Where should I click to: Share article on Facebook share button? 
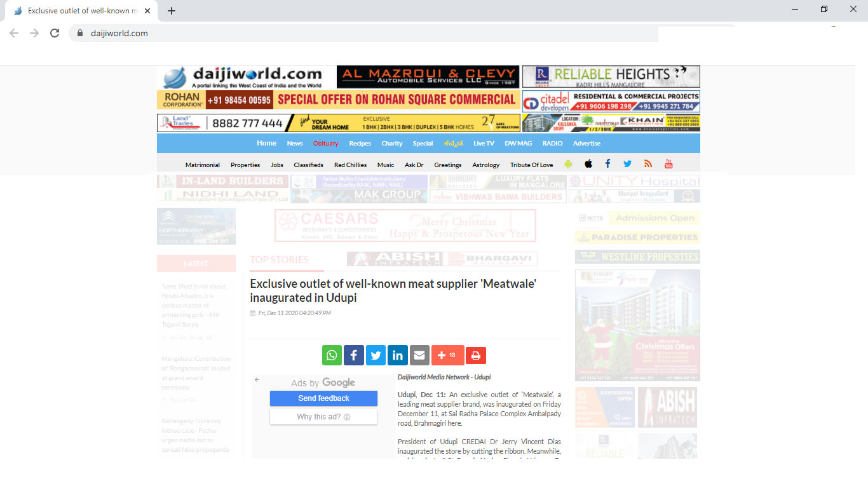coord(354,355)
